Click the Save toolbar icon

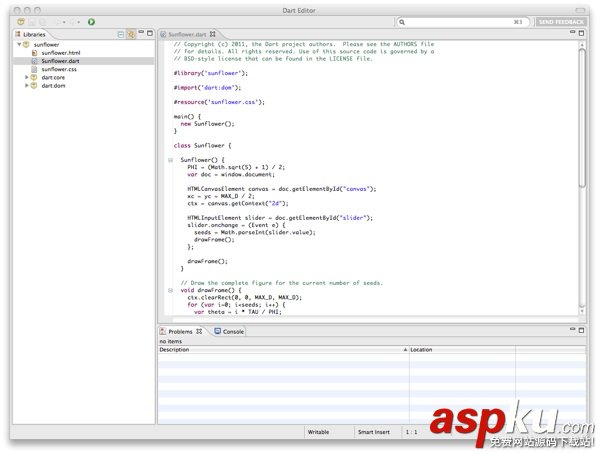pyautogui.click(x=33, y=22)
